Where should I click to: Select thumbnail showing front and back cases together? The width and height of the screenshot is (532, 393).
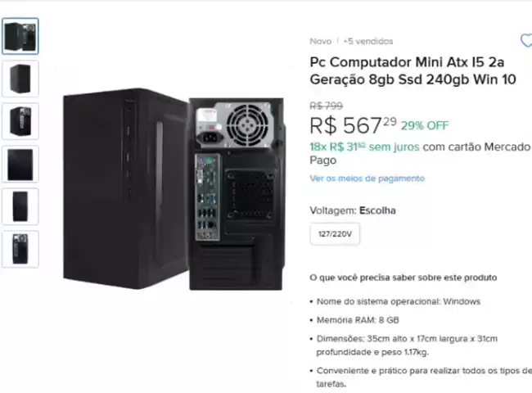pos(20,36)
